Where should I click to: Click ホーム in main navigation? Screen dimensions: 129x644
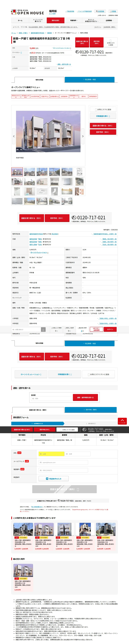point(20,21)
